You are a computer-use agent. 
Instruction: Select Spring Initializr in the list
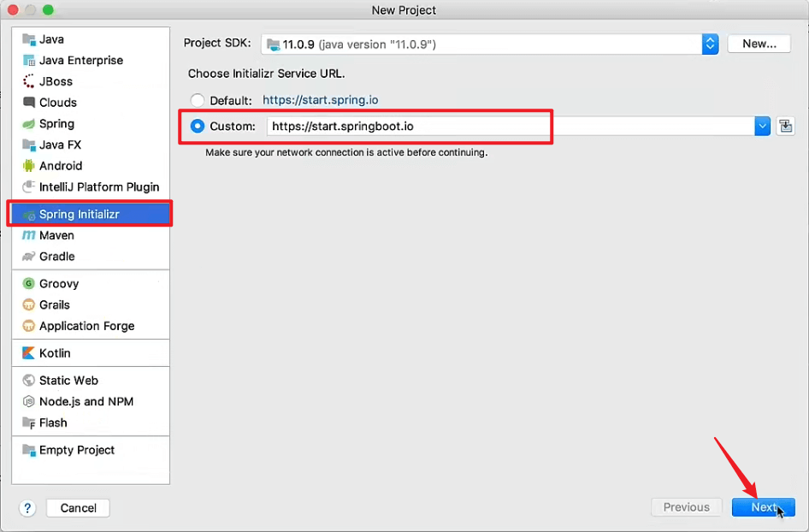pyautogui.click(x=91, y=214)
